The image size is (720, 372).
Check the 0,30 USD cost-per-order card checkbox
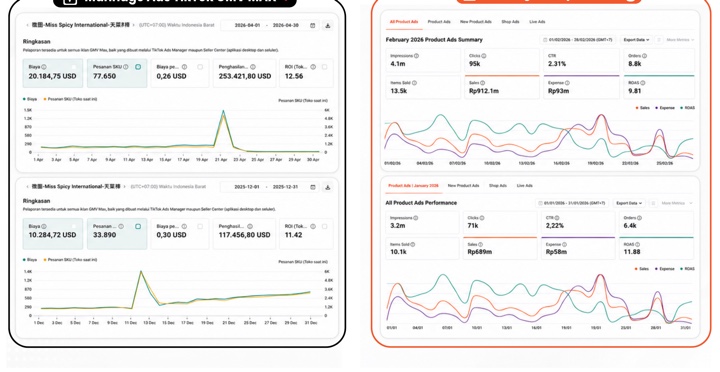[200, 226]
